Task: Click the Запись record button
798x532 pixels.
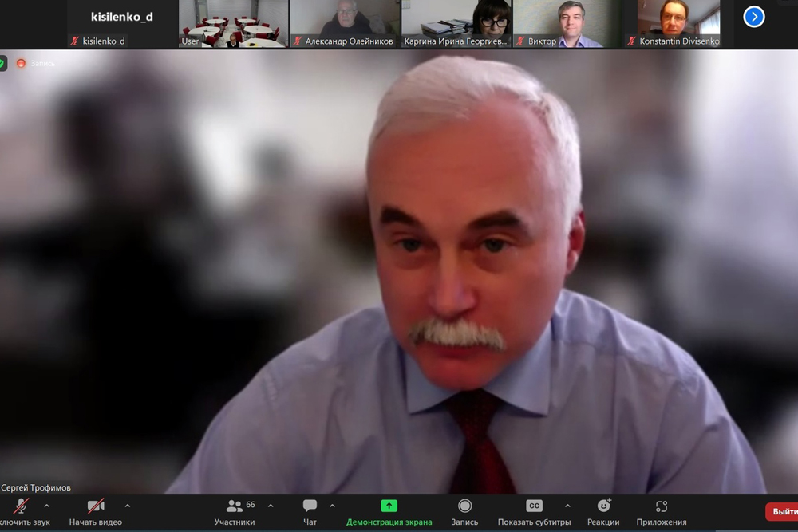Action: coord(464,512)
